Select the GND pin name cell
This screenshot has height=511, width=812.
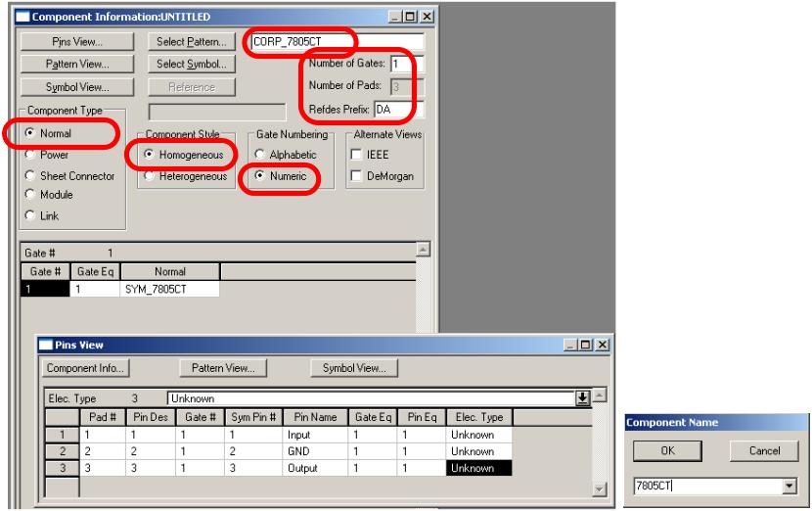click(315, 451)
